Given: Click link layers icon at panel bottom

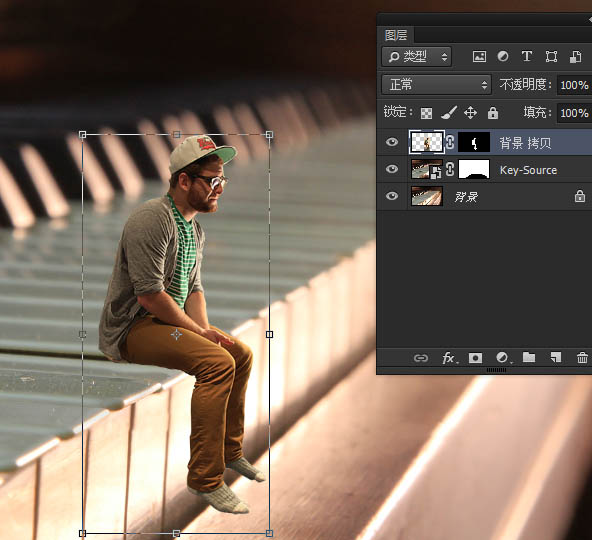Looking at the screenshot, I should coord(421,358).
